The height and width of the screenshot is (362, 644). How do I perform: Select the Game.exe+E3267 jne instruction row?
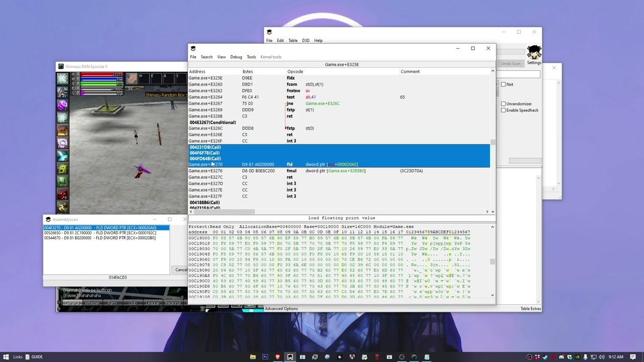[339, 104]
